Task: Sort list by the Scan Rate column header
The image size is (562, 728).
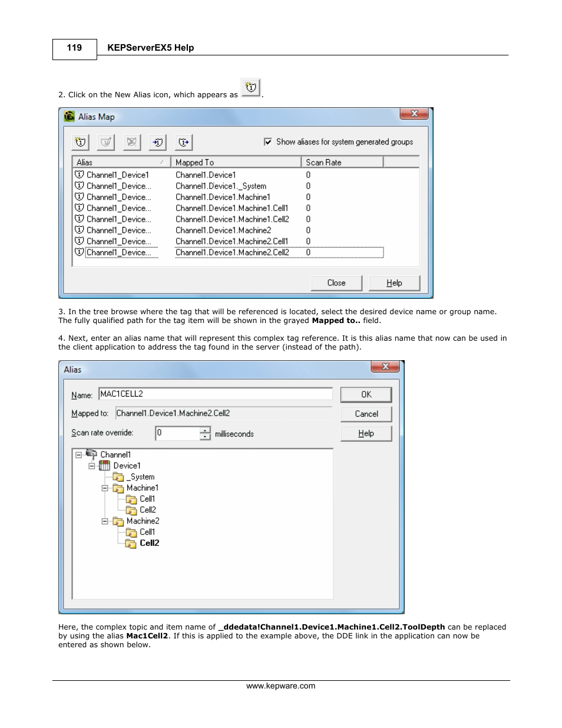Action: pyautogui.click(x=342, y=162)
